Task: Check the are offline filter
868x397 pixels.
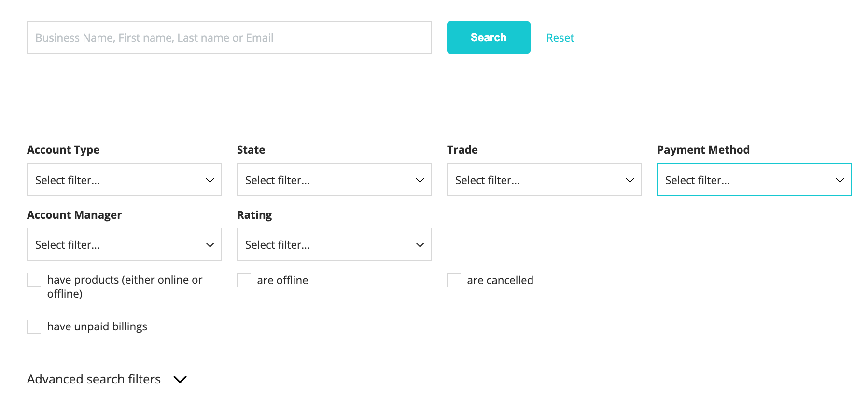Action: click(x=244, y=280)
